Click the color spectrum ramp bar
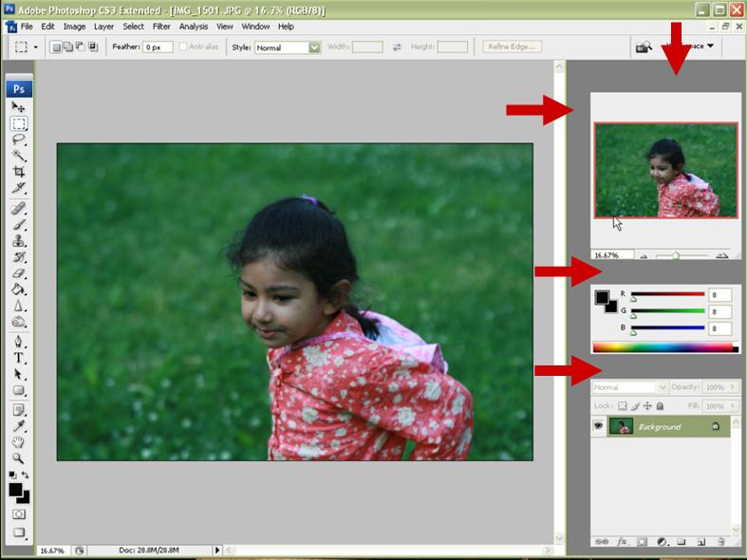 (663, 348)
